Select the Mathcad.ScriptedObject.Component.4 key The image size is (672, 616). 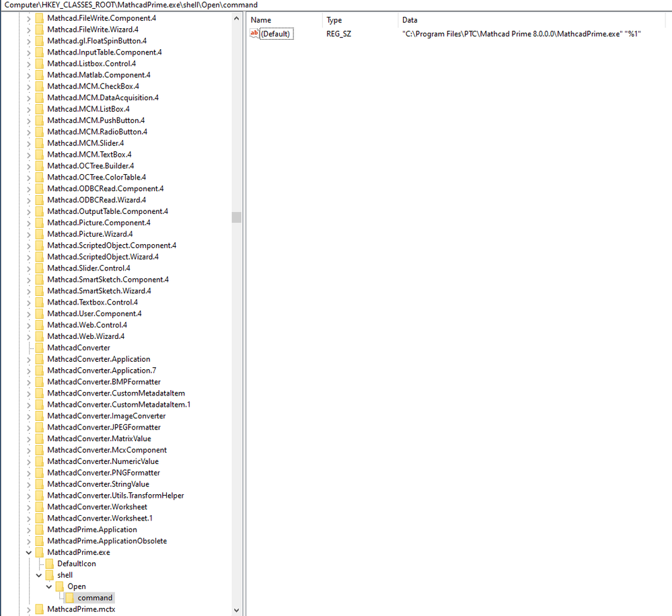click(x=112, y=245)
